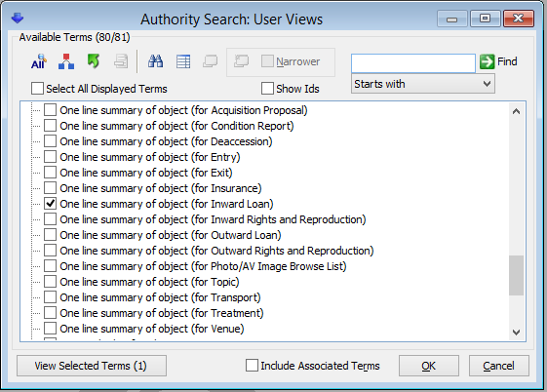This screenshot has height=392, width=547.
Task: Toggle the Narrower checkbox
Action: [267, 61]
